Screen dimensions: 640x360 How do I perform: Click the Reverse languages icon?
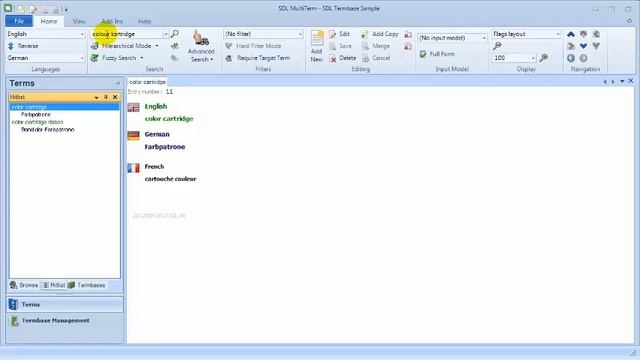(11, 46)
